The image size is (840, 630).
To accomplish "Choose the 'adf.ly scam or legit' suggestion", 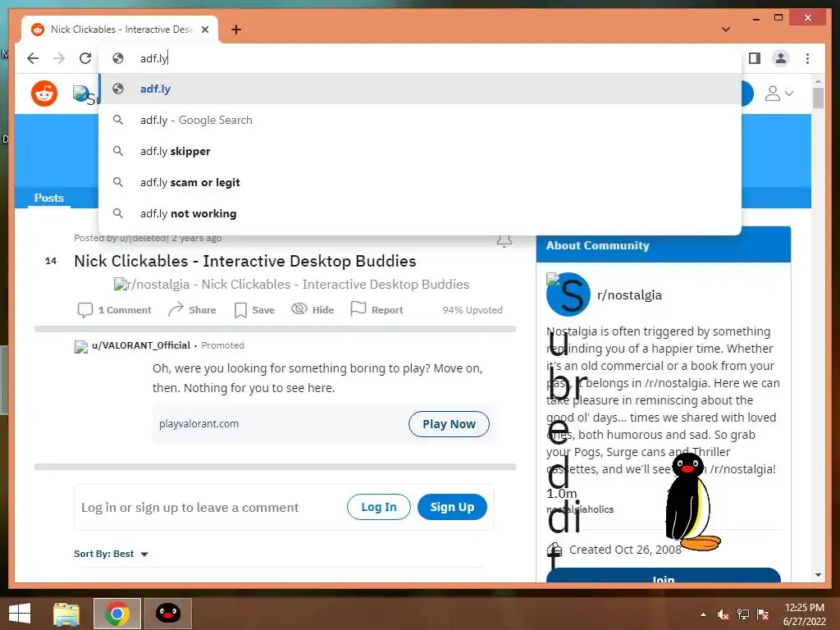I will click(x=420, y=182).
